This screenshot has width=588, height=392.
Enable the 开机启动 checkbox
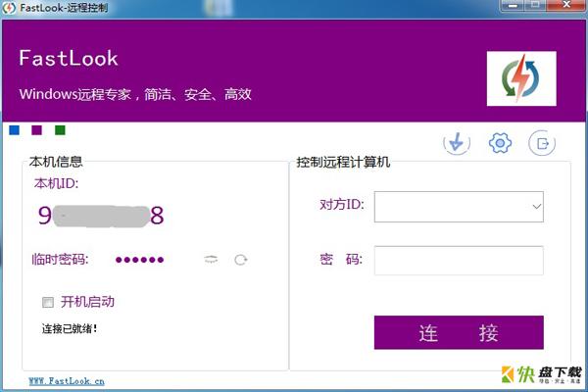pos(48,302)
